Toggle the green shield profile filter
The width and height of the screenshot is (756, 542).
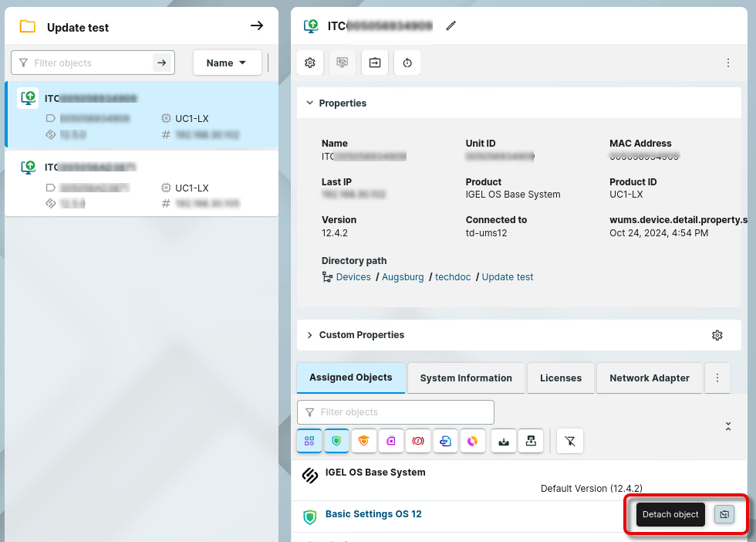click(336, 441)
